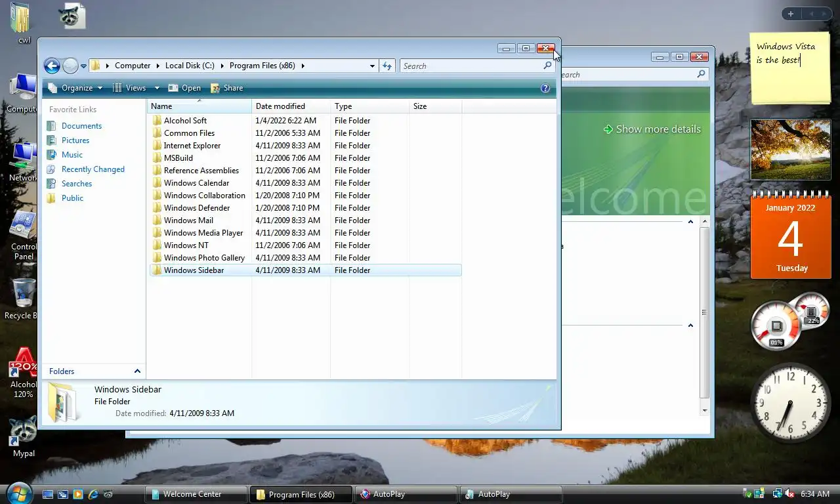Open Recently Changed in Favorite Links
Image resolution: width=840 pixels, height=504 pixels.
[93, 169]
